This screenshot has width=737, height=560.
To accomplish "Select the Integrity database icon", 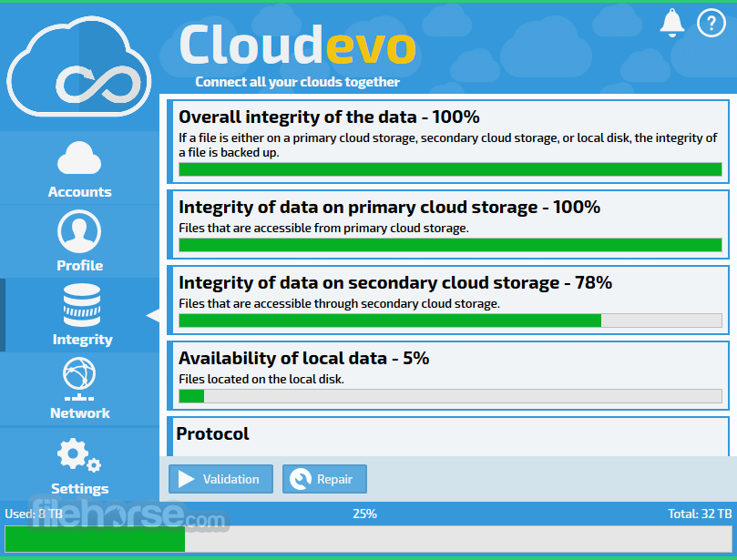I will [x=82, y=305].
